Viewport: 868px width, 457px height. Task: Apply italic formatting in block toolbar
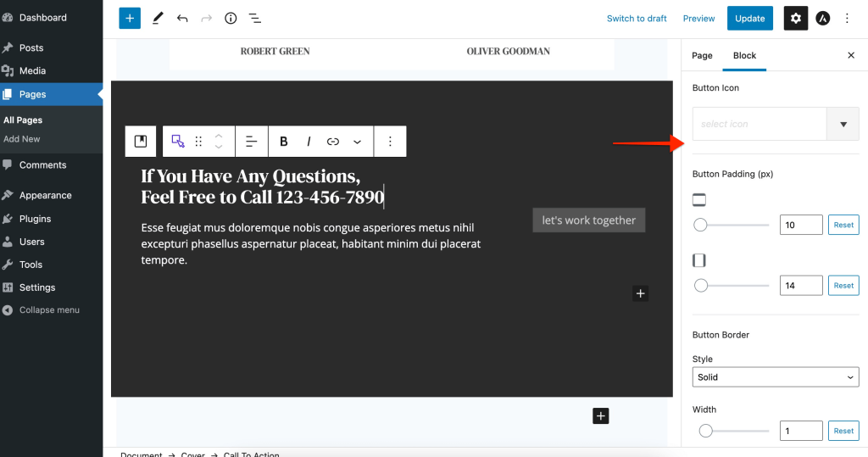[x=309, y=142]
